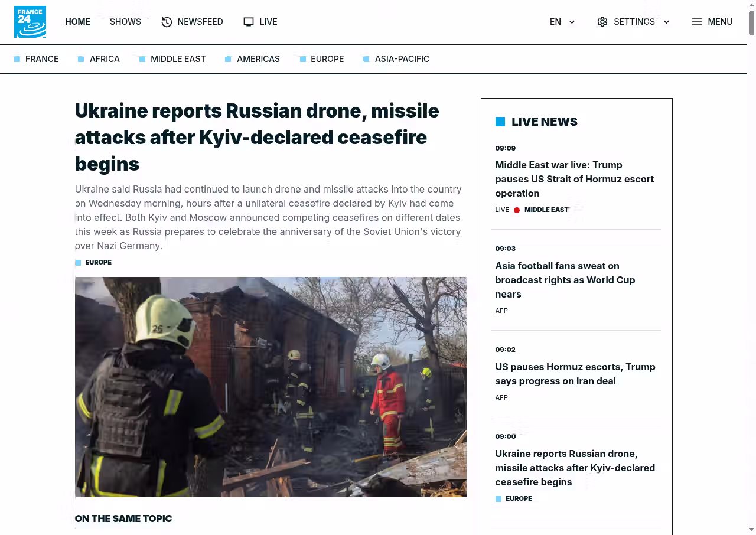Open the hamburger Menu icon
This screenshot has height=535, width=756.
[x=697, y=22]
